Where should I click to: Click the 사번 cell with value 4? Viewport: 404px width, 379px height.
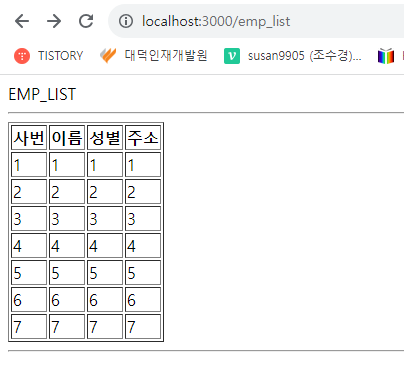click(29, 246)
